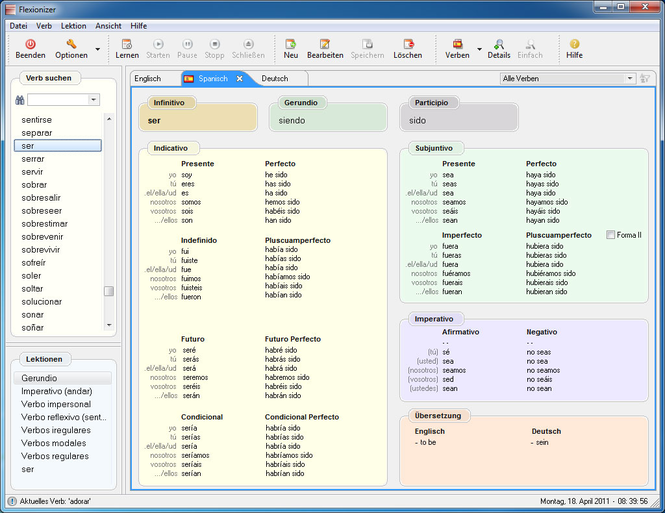The width and height of the screenshot is (665, 513).
Task: Expand the Alle Verben filter dropdown
Action: pos(630,78)
